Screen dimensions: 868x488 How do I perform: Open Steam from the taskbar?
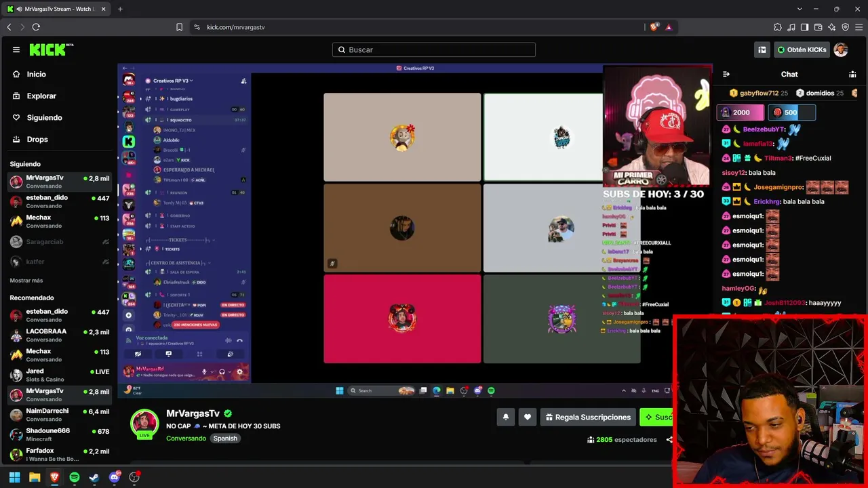click(x=94, y=477)
